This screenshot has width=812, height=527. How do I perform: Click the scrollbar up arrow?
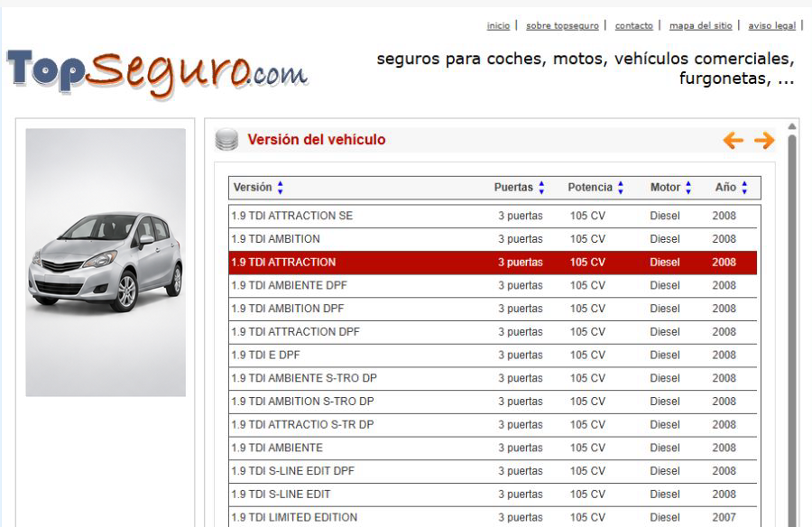792,126
